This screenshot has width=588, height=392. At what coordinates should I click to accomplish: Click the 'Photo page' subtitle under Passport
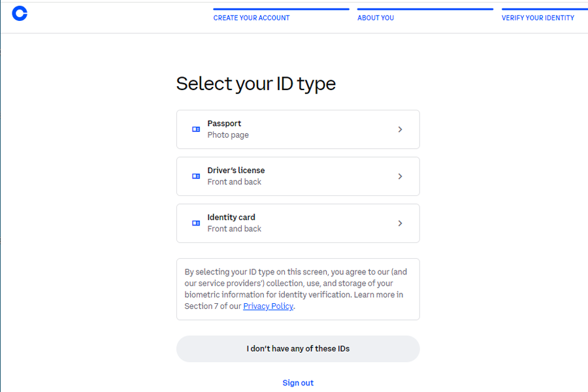pyautogui.click(x=228, y=135)
